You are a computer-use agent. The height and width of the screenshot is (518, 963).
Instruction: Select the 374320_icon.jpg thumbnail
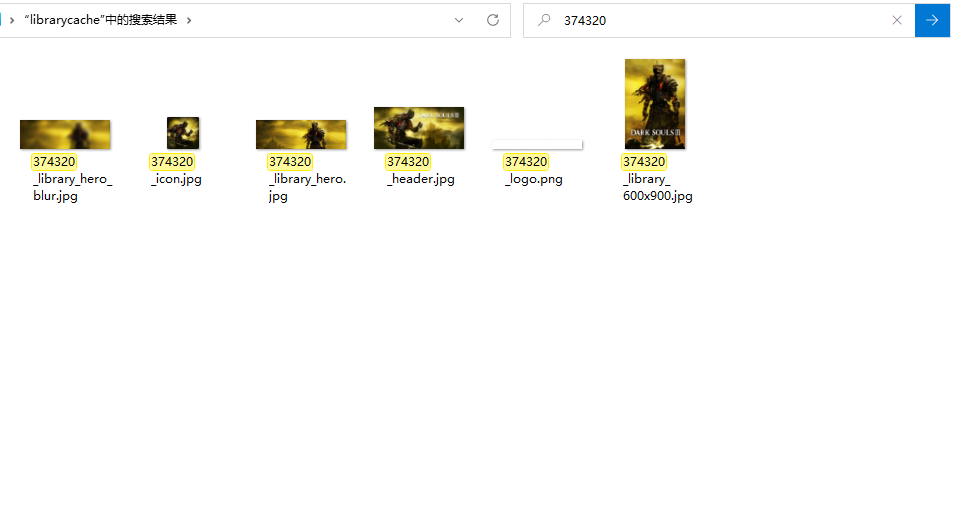[183, 133]
